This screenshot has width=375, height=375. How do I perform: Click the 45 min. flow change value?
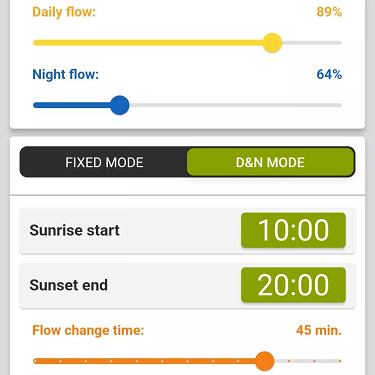pyautogui.click(x=319, y=330)
